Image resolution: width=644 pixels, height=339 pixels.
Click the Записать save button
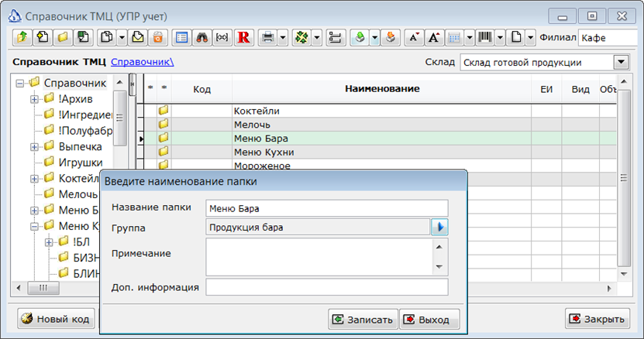[363, 320]
